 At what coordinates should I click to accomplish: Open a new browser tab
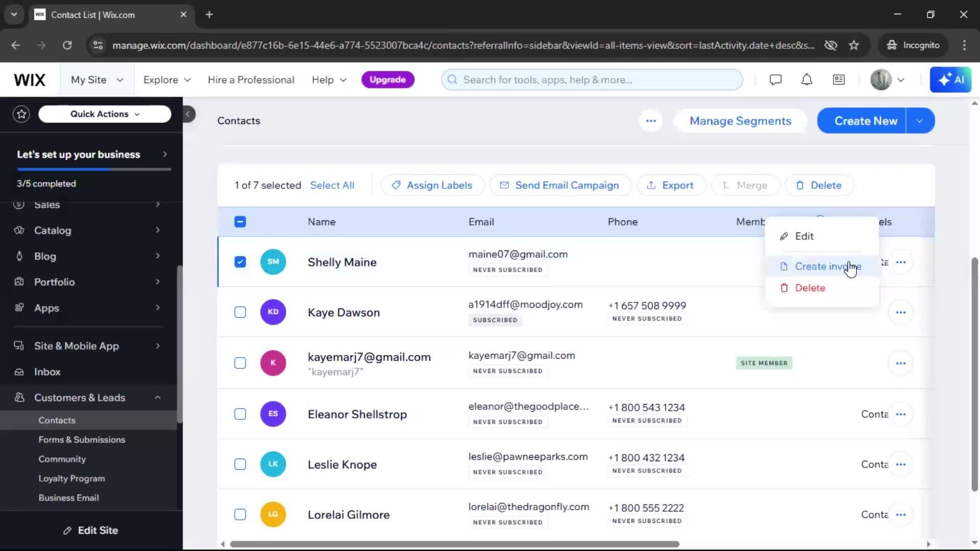(209, 15)
